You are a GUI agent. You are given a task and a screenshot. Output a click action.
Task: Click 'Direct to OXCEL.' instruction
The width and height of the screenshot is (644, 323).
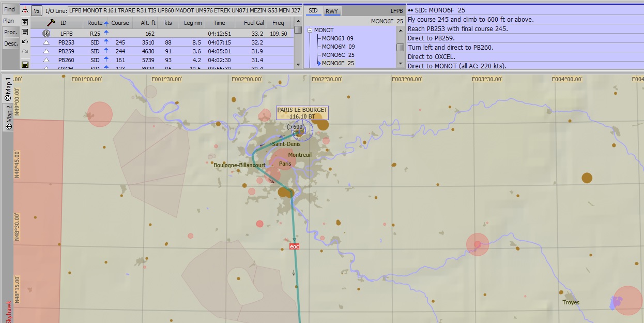(431, 57)
